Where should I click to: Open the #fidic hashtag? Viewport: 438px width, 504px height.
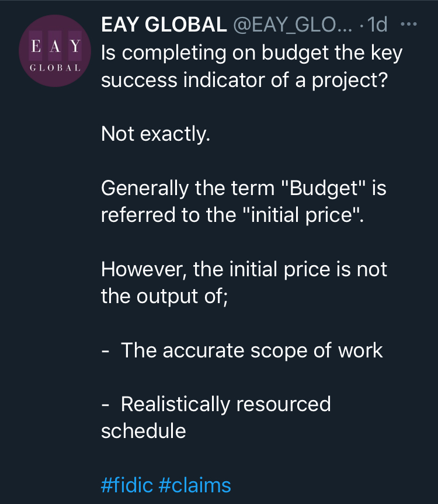[x=126, y=485]
